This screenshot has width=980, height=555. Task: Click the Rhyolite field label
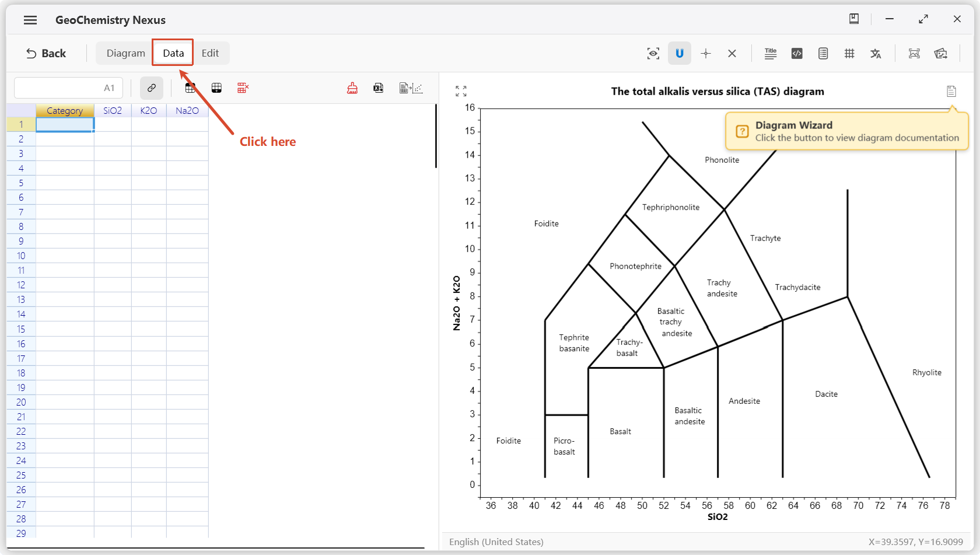[x=927, y=372]
